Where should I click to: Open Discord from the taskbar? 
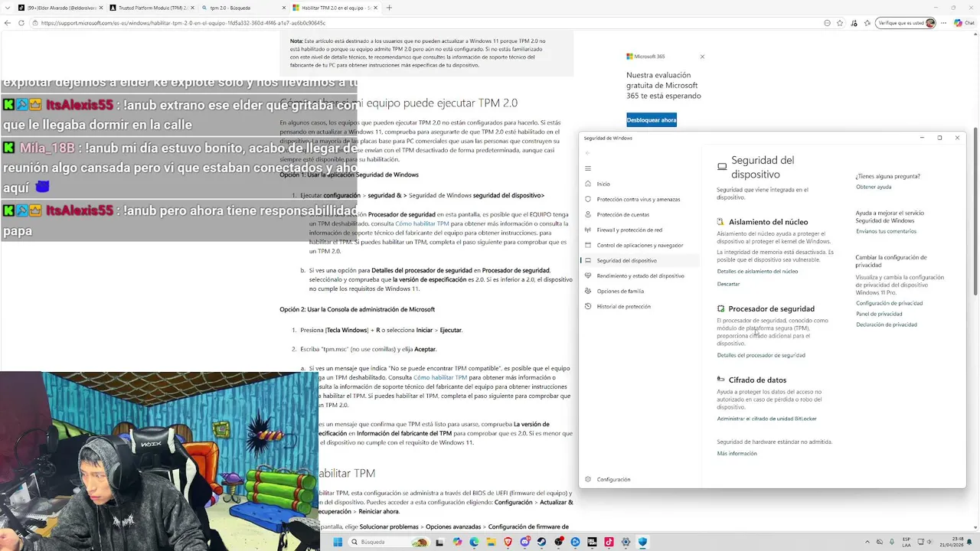click(x=525, y=542)
